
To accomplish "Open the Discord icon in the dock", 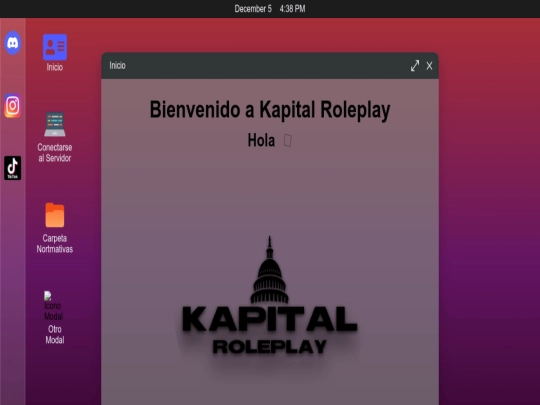I will [13, 43].
